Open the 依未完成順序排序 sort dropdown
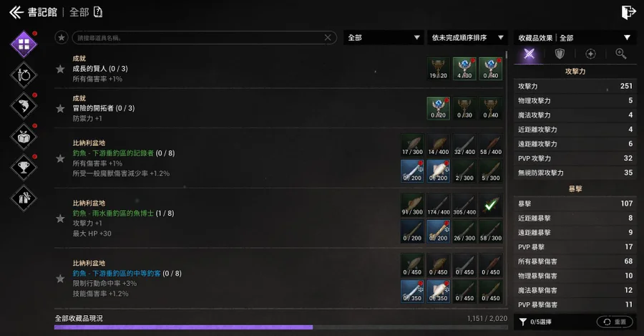644x336 pixels. click(467, 38)
